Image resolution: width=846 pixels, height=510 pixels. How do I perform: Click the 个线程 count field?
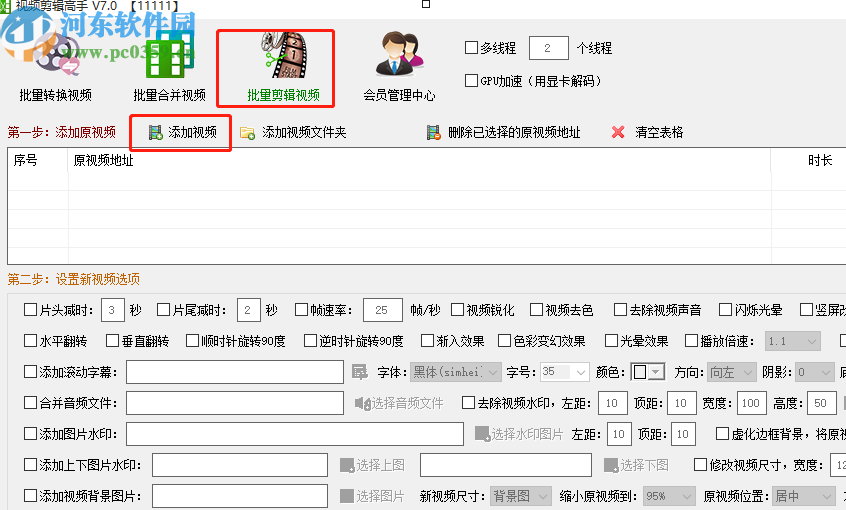coord(549,48)
